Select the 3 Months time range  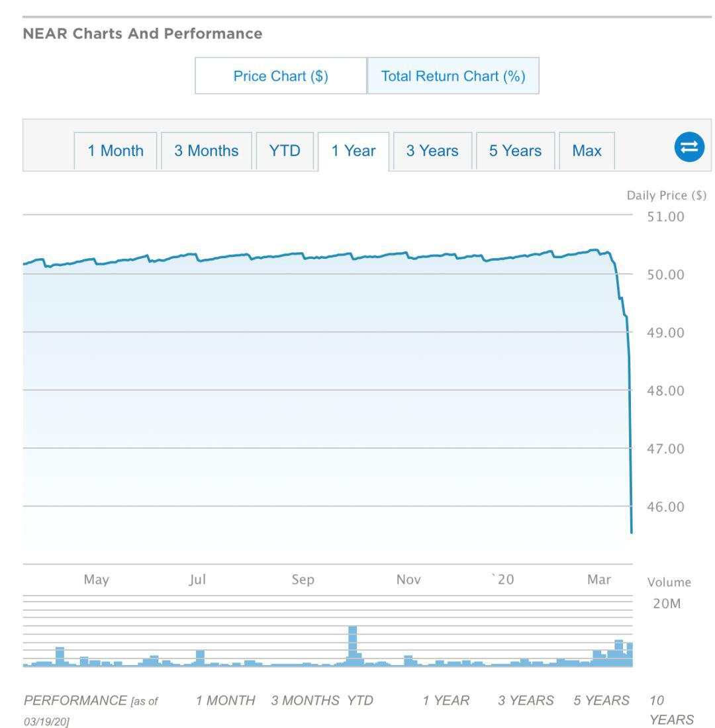point(207,151)
